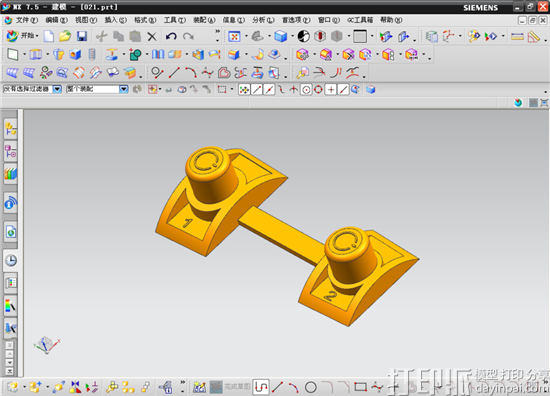Viewport: 550px width, 396px height.
Task: Click the Delete X icon in toolbar
Action: point(152,36)
